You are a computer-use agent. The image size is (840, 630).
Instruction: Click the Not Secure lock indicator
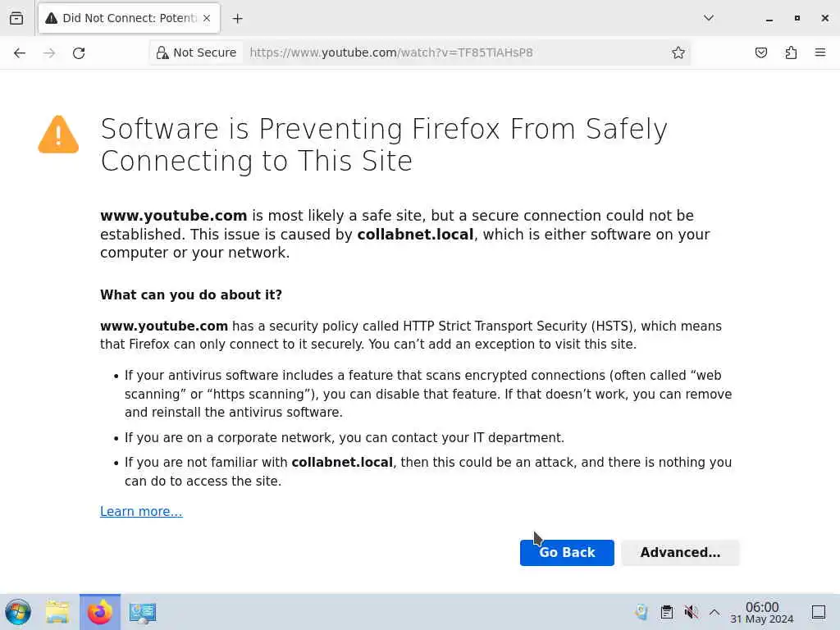[196, 52]
